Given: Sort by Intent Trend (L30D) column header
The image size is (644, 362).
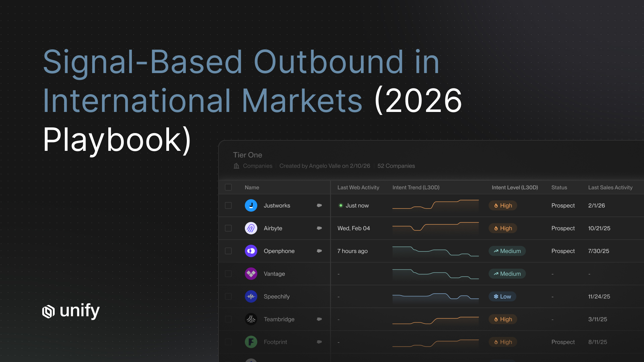Looking at the screenshot, I should tap(416, 188).
